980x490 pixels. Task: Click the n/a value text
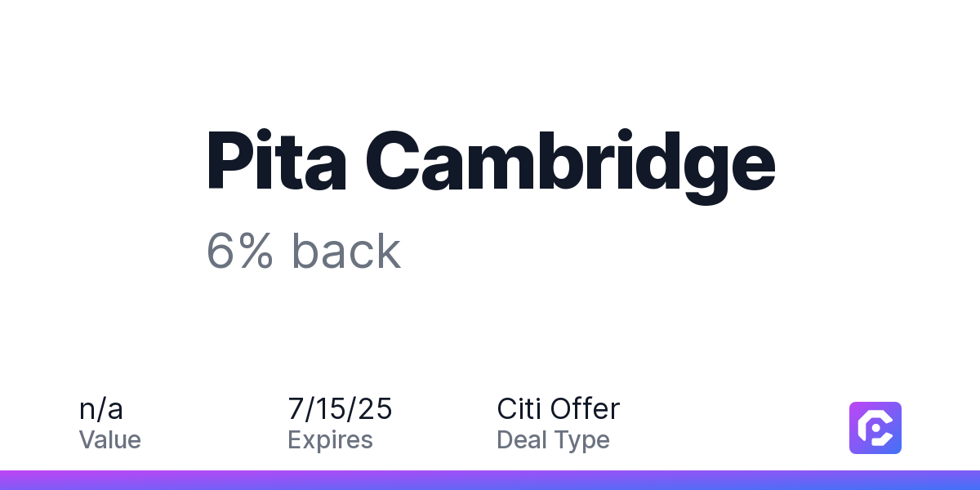101,409
